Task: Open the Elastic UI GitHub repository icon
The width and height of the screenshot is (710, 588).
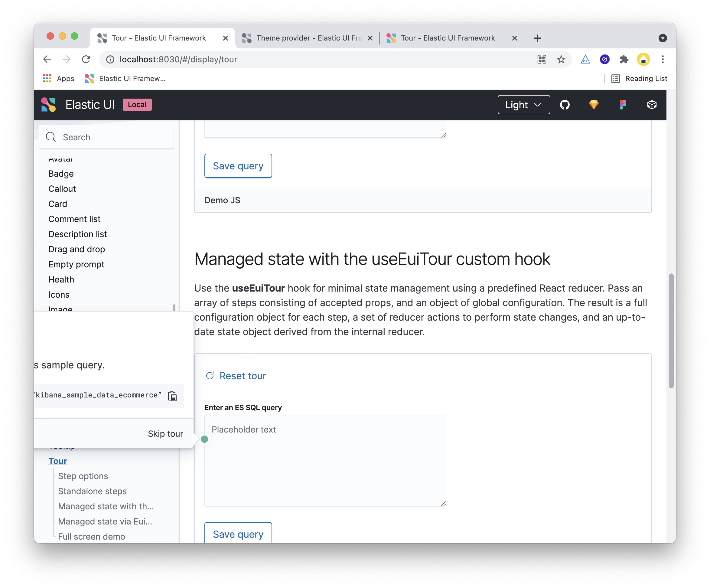Action: 565,105
